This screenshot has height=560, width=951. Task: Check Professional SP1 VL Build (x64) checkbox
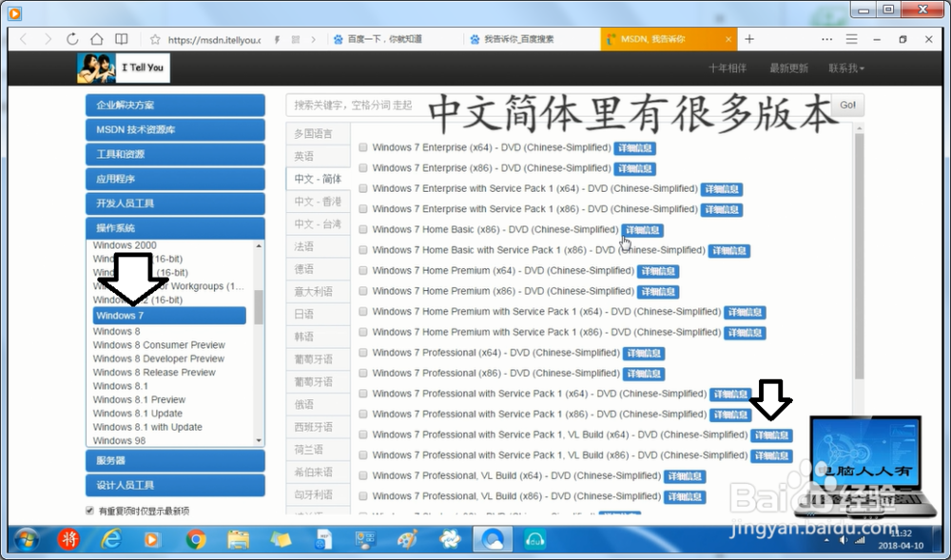pos(362,434)
